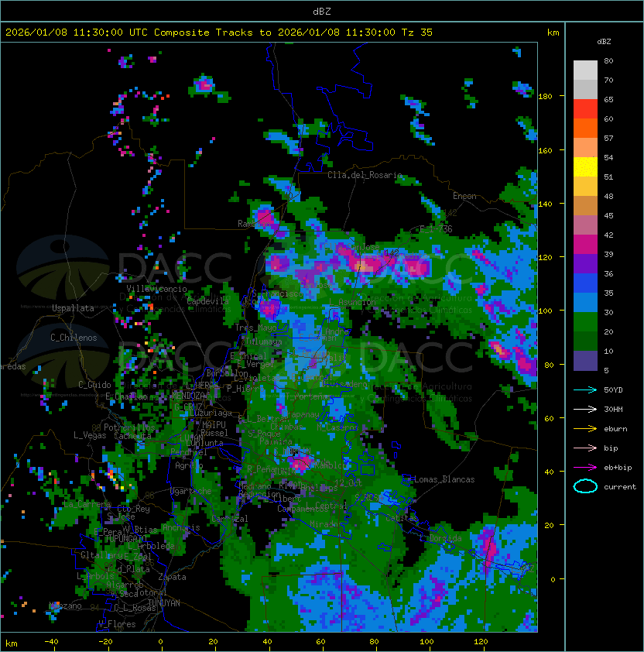The height and width of the screenshot is (652, 644).
Task: Click the Potrerillos map label
Action: (129, 427)
